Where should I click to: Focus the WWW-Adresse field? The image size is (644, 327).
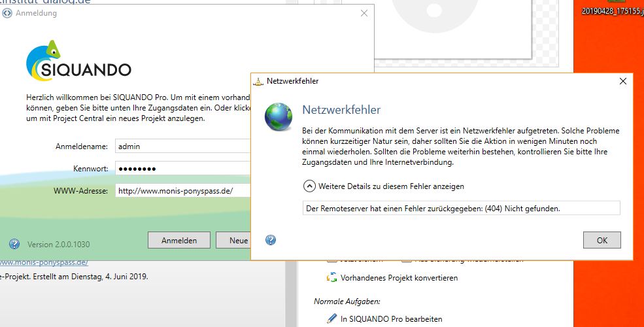tap(183, 190)
